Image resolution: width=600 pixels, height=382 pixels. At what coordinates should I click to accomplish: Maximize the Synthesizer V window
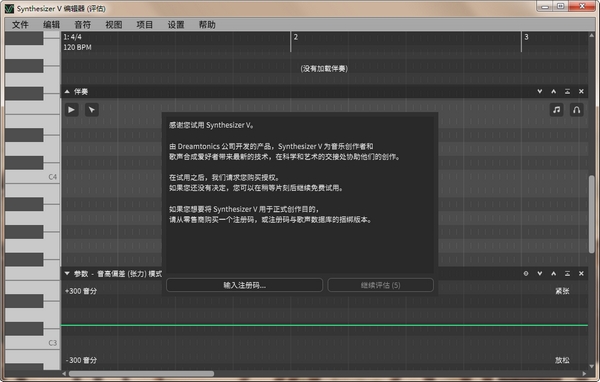(x=561, y=7)
